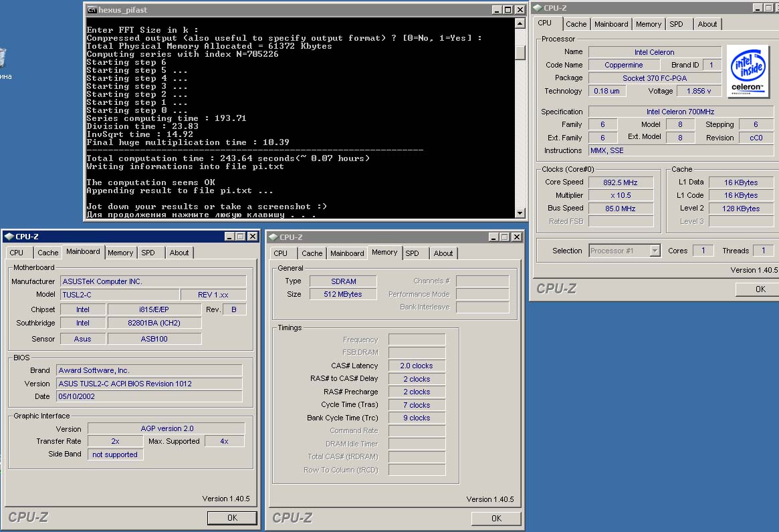779x532 pixels.
Task: Minimize the hexus_pifast console window
Action: [497, 9]
